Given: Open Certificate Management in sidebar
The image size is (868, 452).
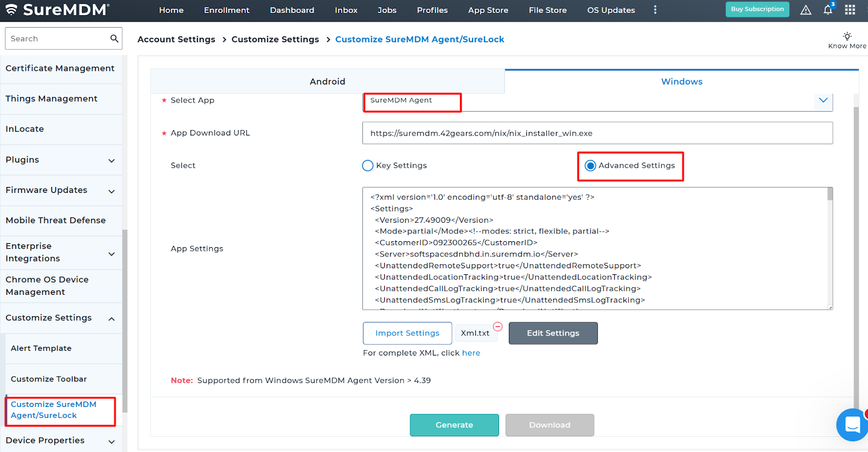Looking at the screenshot, I should 60,68.
